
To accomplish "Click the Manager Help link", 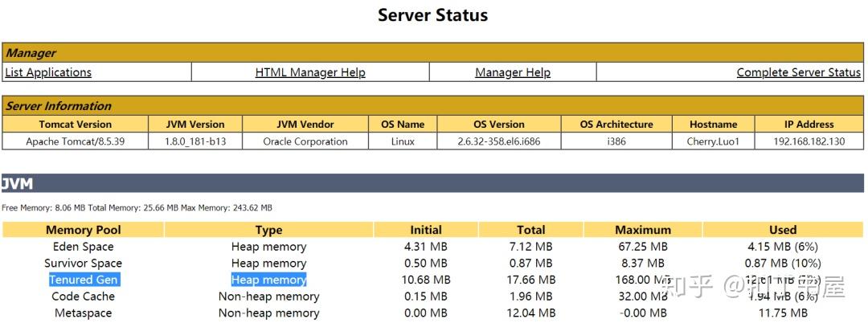I will (x=513, y=72).
